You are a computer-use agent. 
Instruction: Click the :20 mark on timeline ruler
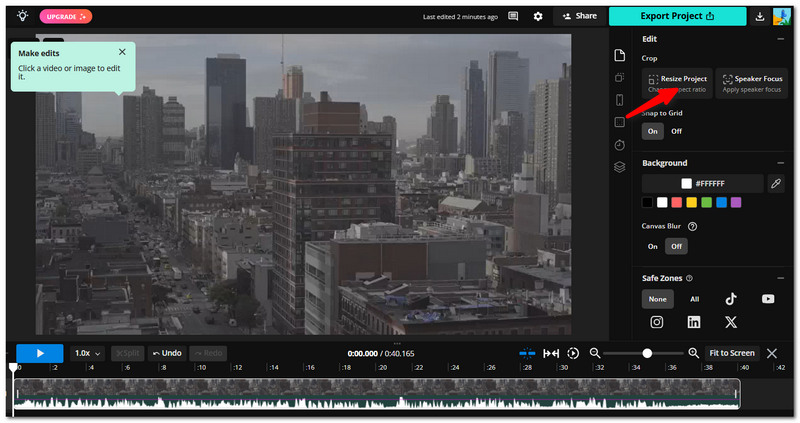[383, 367]
